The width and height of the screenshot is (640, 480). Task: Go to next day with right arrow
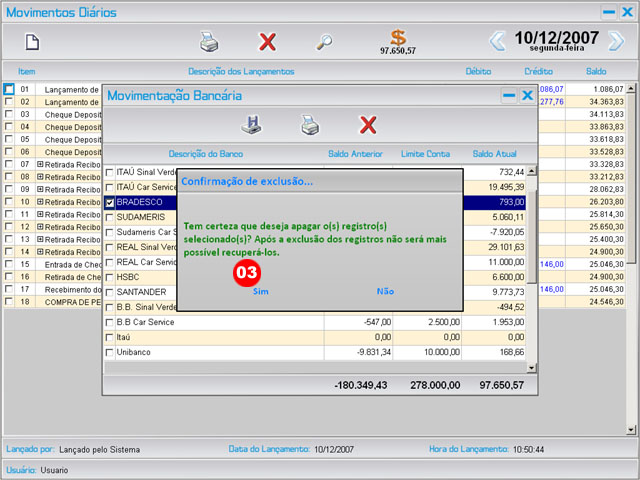[x=617, y=41]
